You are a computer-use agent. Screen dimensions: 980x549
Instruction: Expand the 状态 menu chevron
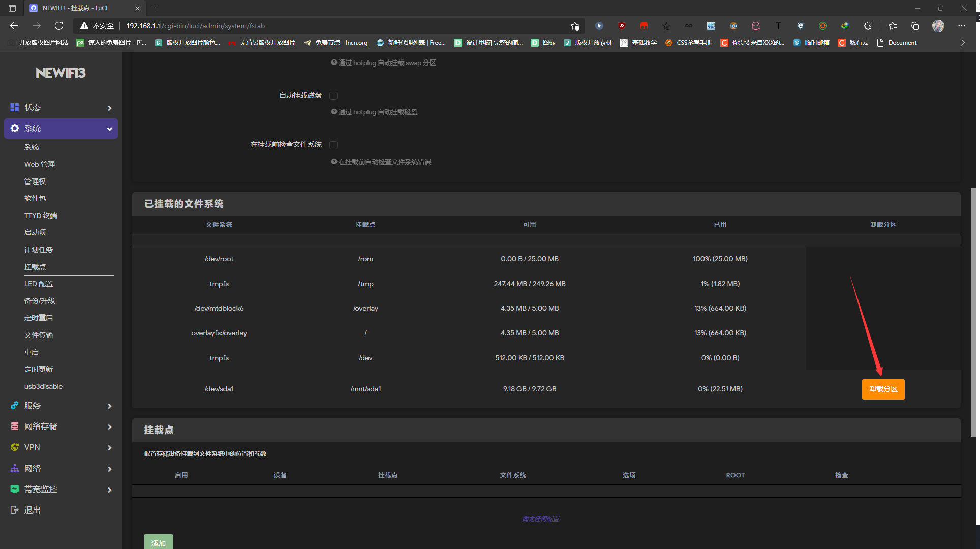pyautogui.click(x=109, y=108)
